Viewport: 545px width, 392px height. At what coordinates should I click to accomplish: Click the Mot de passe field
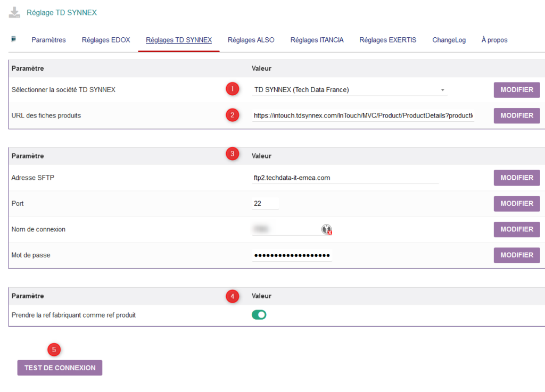(292, 255)
